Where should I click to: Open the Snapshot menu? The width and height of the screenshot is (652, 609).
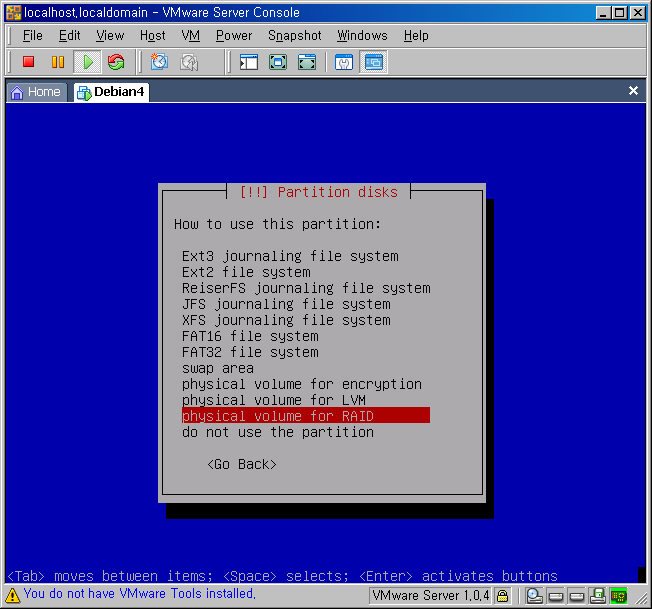pyautogui.click(x=294, y=35)
